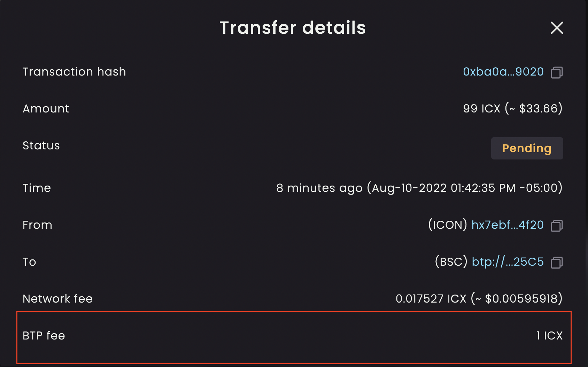Close the Transfer details dialog
Viewport: 588px width, 367px height.
tap(557, 29)
